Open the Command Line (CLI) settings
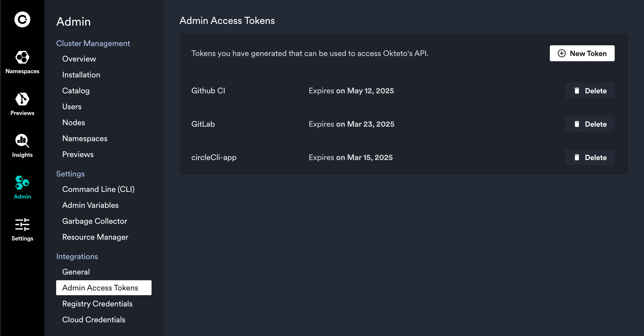 pyautogui.click(x=98, y=189)
